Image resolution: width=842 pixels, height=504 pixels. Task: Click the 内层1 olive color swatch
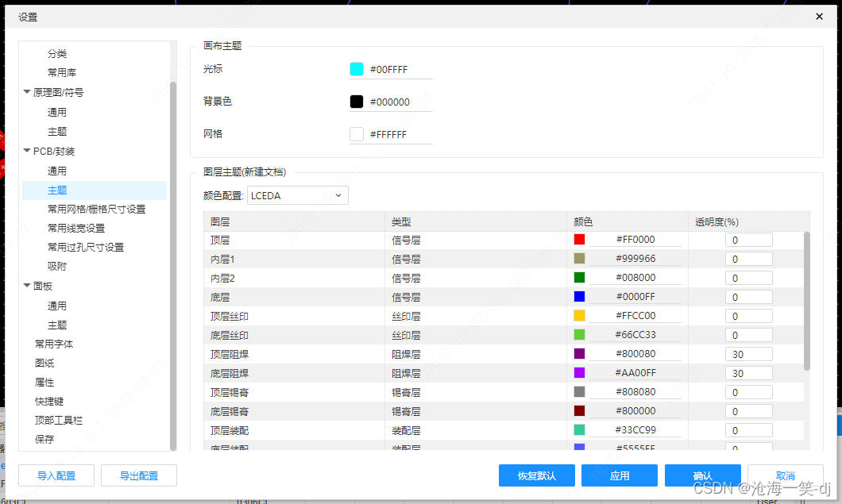(x=579, y=258)
